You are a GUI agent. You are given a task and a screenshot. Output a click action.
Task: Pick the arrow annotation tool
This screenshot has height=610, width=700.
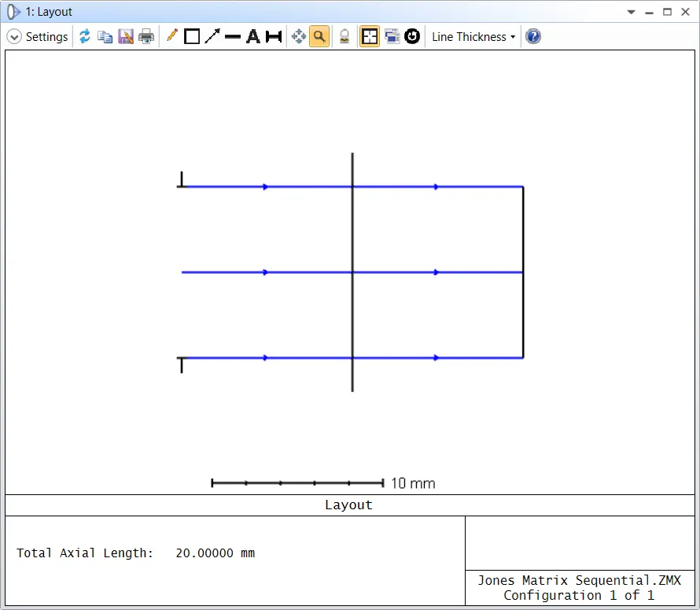pyautogui.click(x=212, y=36)
